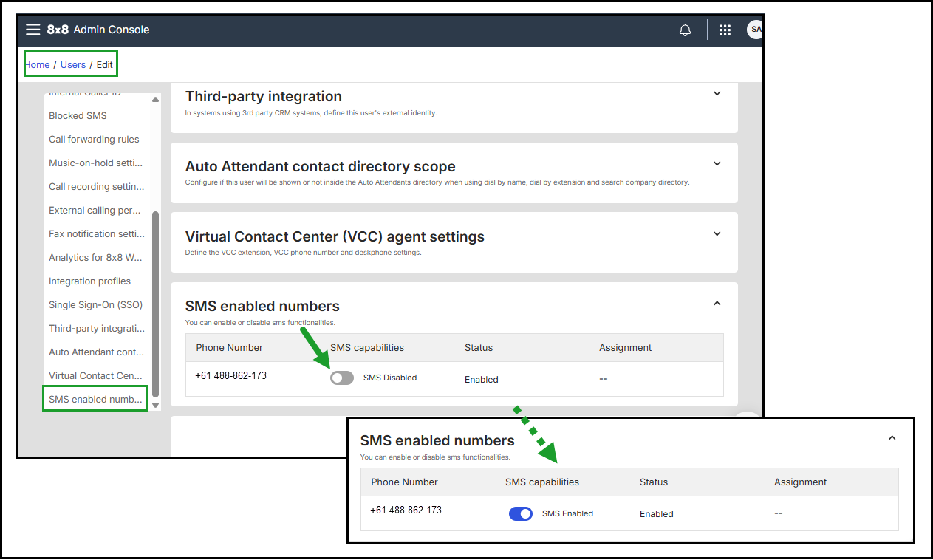Select Integration profiles in the sidebar

(x=89, y=281)
